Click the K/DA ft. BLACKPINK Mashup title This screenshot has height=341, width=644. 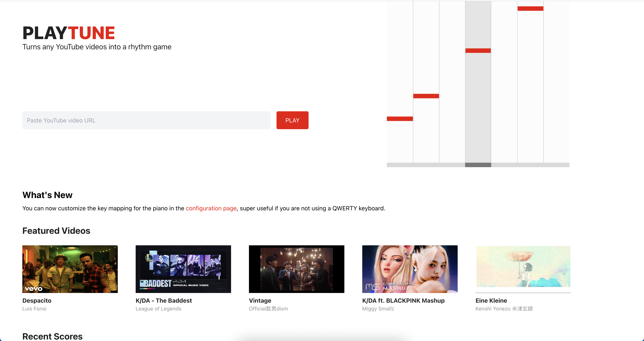coord(403,301)
